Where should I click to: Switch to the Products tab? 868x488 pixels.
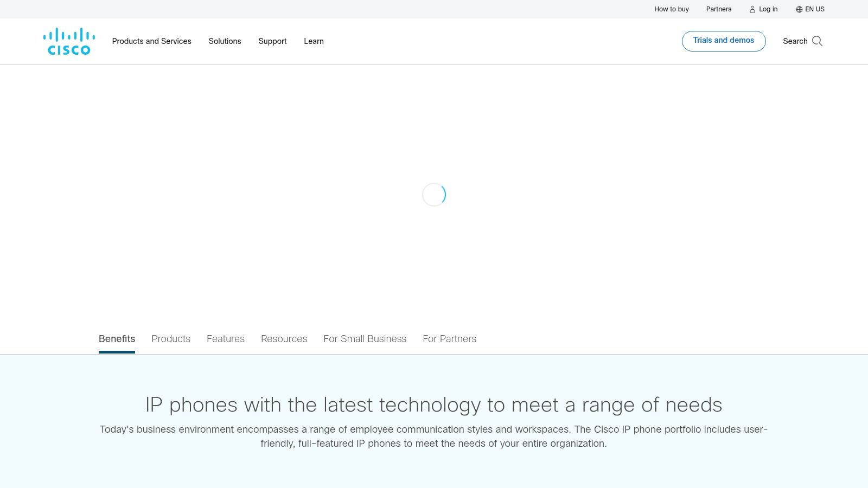pos(171,339)
